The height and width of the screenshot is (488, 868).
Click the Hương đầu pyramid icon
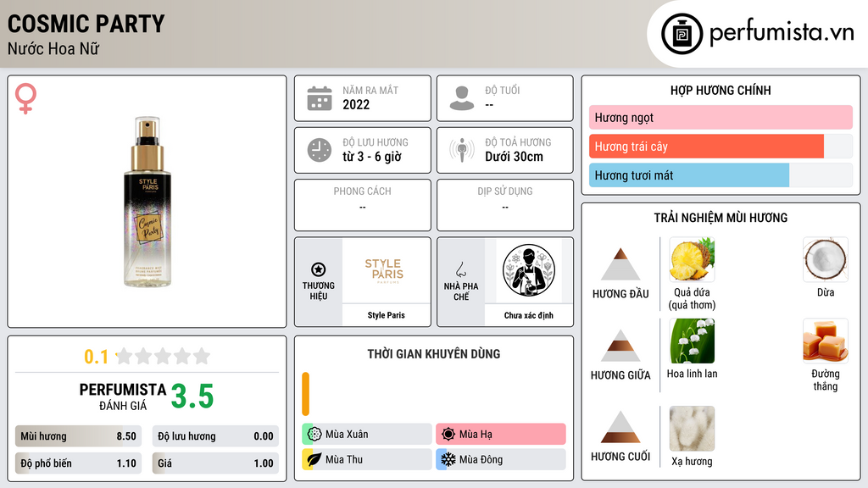pyautogui.click(x=620, y=264)
